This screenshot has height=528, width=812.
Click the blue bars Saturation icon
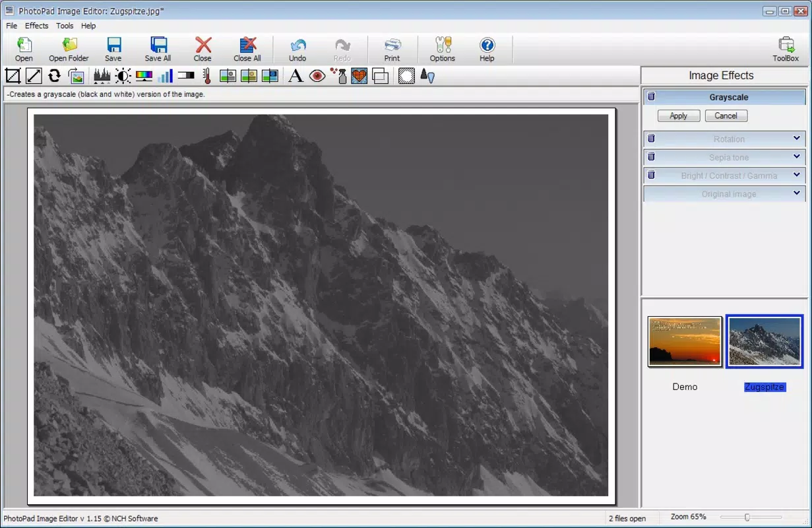[165, 76]
